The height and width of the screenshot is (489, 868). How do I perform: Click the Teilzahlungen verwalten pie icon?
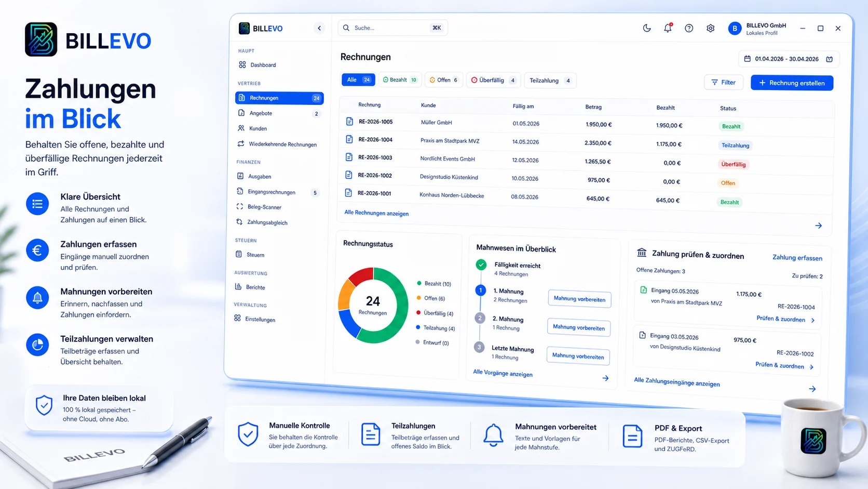click(x=37, y=345)
